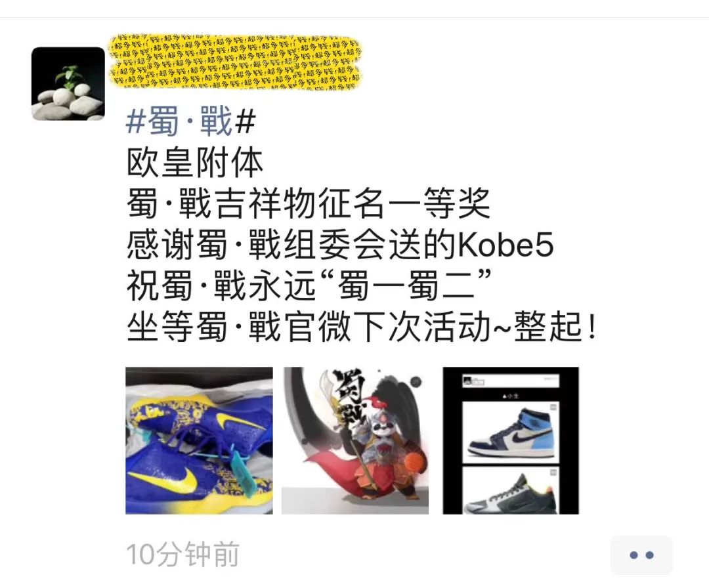
Task: Open the poster's plant-on-stones avatar
Action: [x=68, y=83]
